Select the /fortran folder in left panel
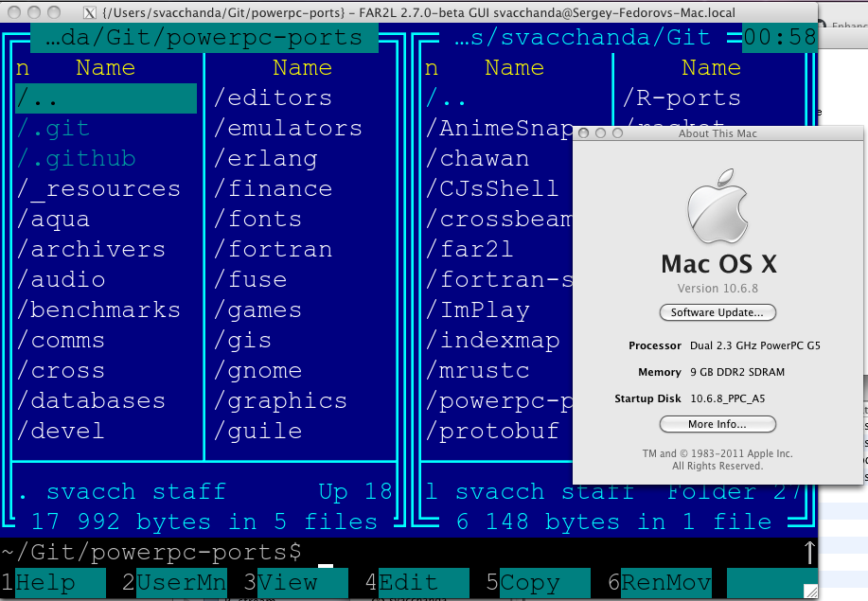This screenshot has height=601, width=868. (273, 250)
